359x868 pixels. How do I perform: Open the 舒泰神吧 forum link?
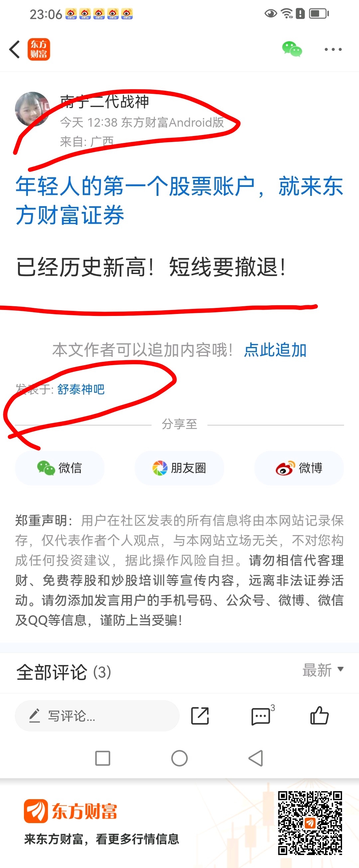pyautogui.click(x=81, y=389)
